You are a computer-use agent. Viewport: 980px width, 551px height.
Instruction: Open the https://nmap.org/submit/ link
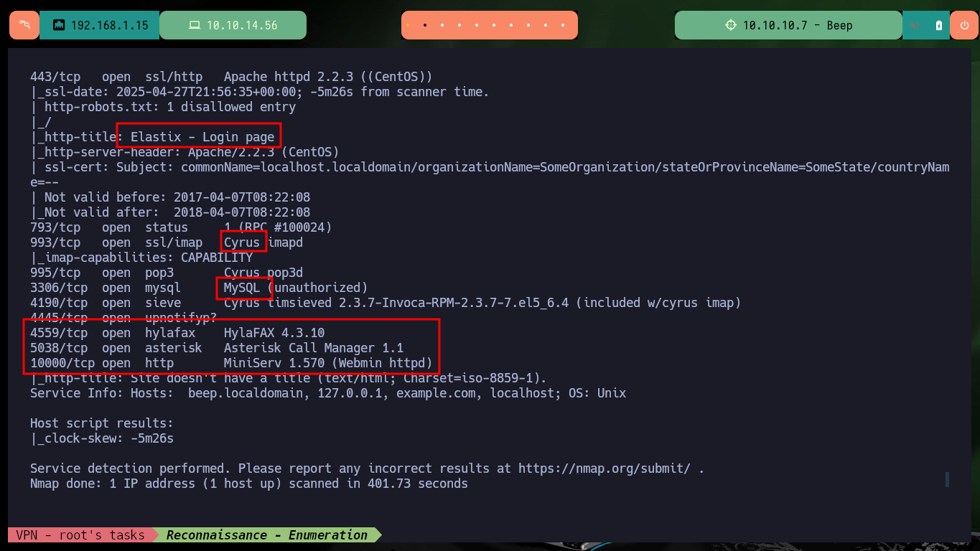[x=605, y=468]
